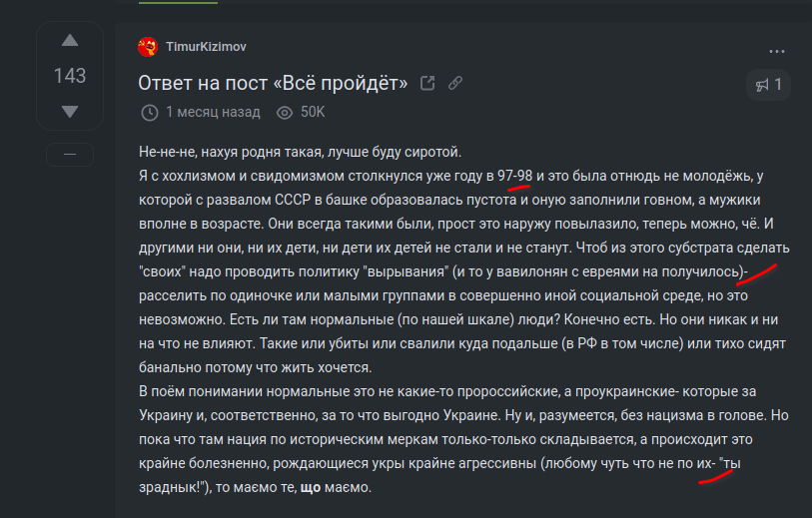The width and height of the screenshot is (812, 518).
Task: Downvote the post with the down arrow
Action: coord(69,111)
